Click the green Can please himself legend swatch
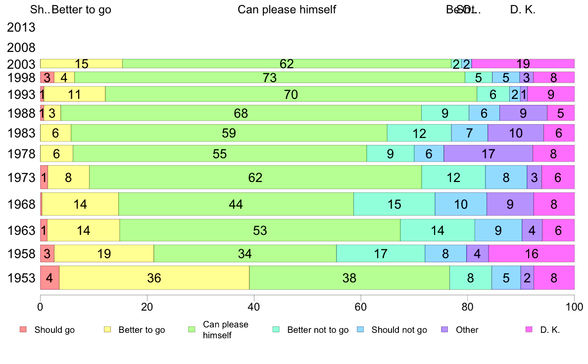Image resolution: width=588 pixels, height=364 pixels. 192,329
